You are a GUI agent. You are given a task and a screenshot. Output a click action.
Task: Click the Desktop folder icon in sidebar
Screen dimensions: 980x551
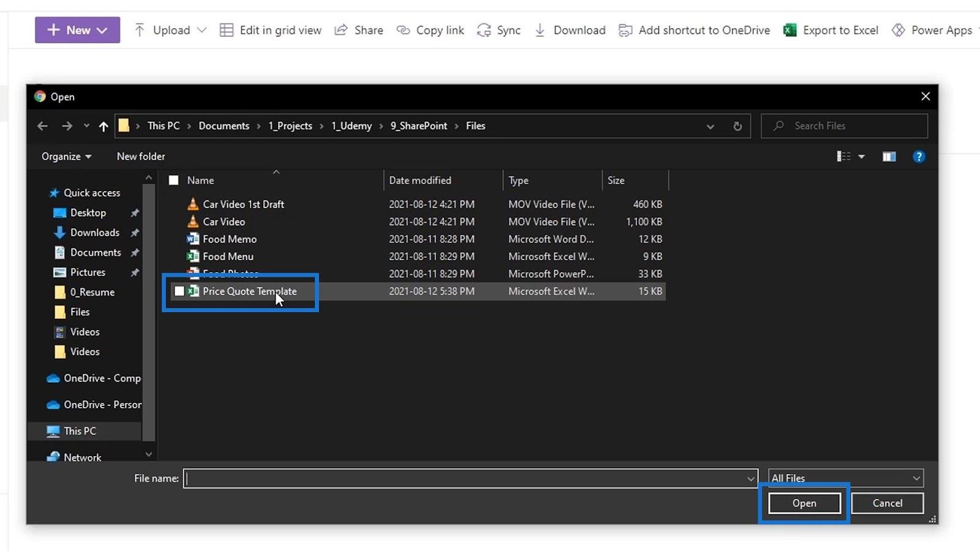[x=59, y=213]
